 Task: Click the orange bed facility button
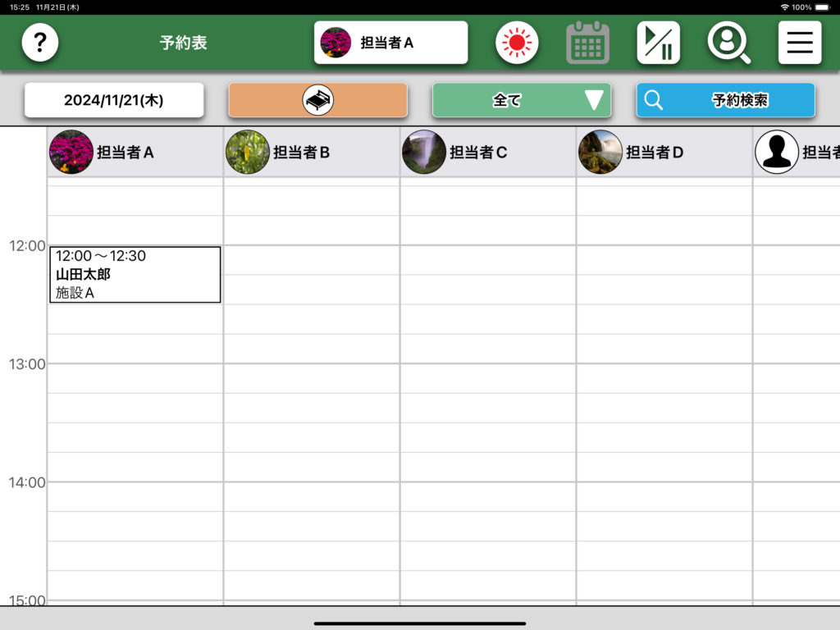pyautogui.click(x=317, y=100)
